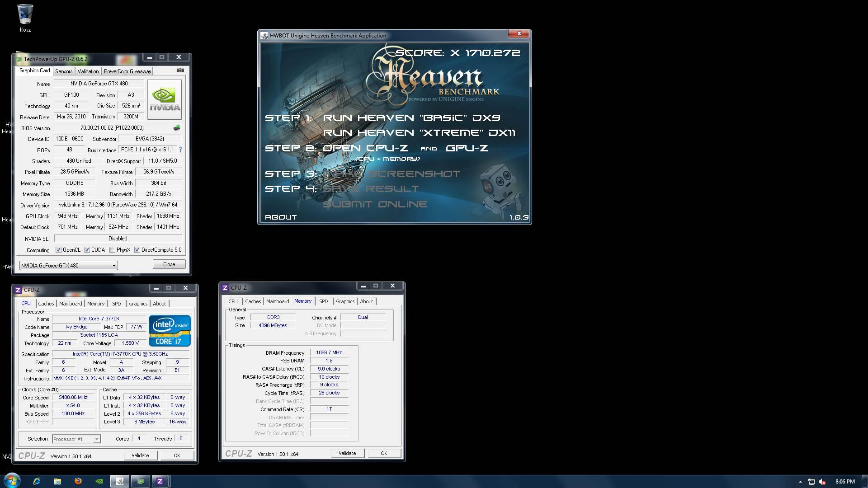Click the CPU-Z title bar icon in CPU window
This screenshot has height=488, width=868.
[18, 290]
